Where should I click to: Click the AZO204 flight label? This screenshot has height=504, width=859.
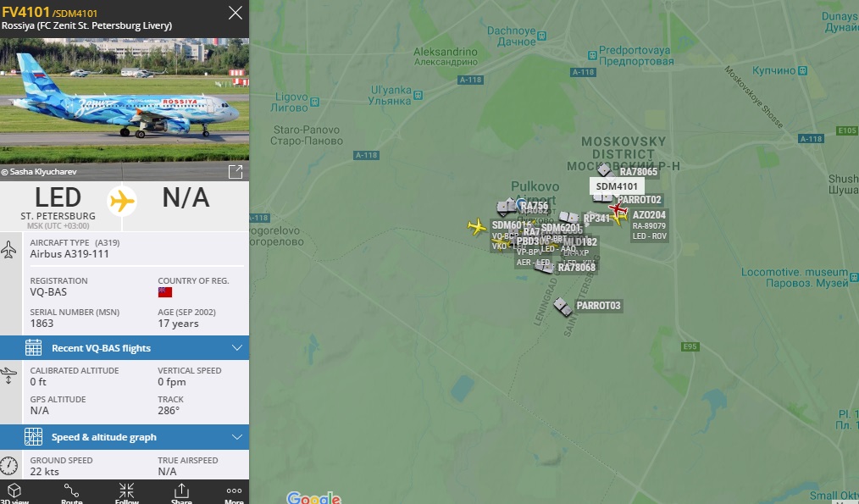(649, 215)
